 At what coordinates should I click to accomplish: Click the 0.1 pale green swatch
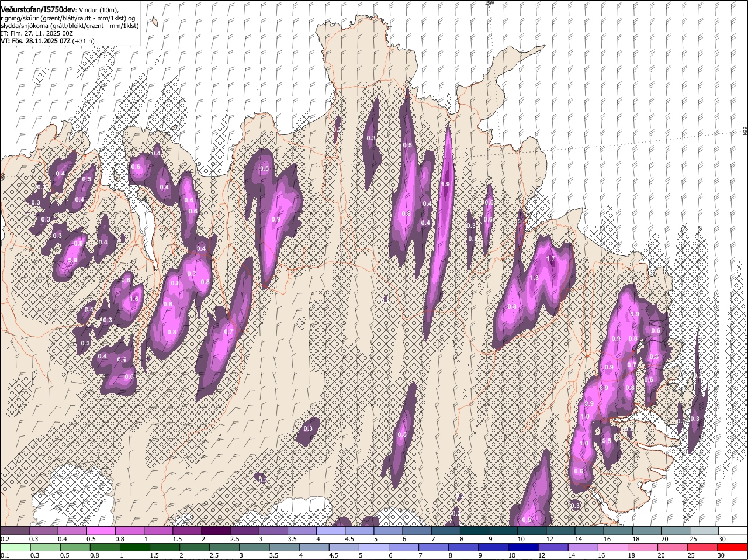[15, 547]
